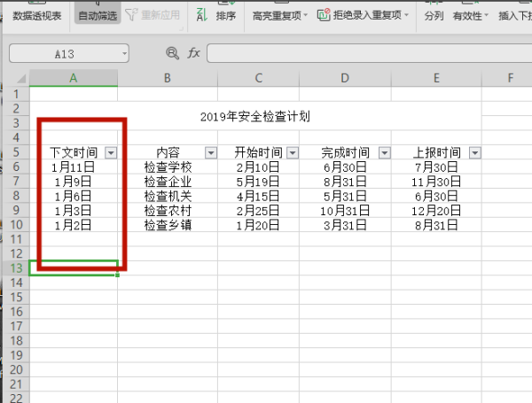Click the cell 4月15日
The image size is (532, 403).
[259, 197]
